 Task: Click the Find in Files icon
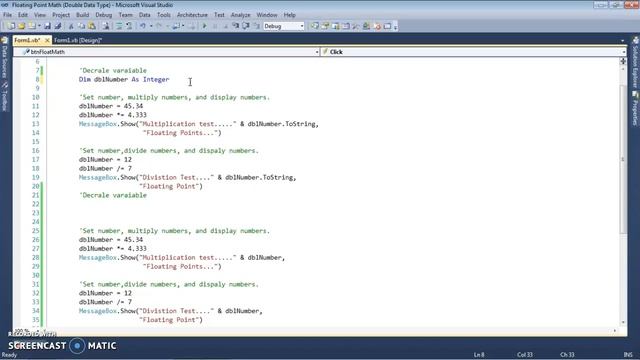tap(106, 26)
